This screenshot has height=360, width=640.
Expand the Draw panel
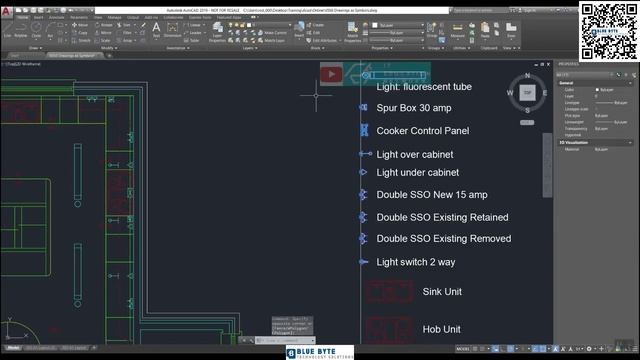(35, 48)
